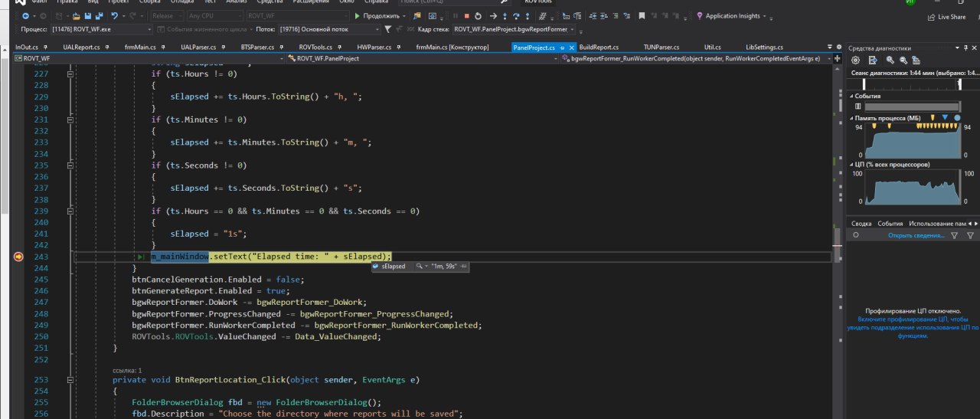
Task: Click the Navigate Backward arrow icon
Action: point(25,16)
